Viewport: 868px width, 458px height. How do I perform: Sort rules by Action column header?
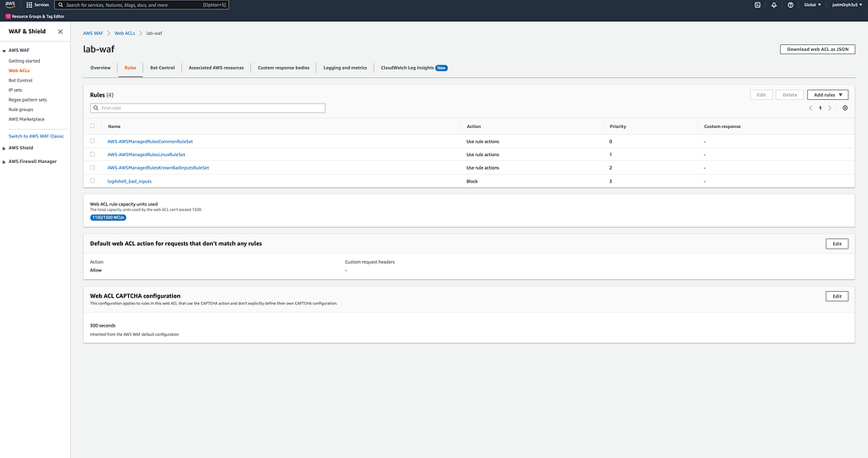click(474, 126)
